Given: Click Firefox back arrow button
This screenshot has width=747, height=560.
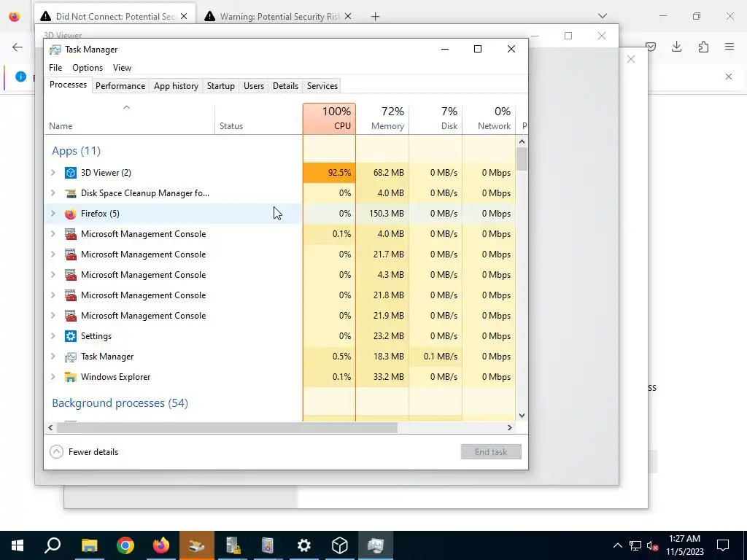Looking at the screenshot, I should [x=18, y=47].
